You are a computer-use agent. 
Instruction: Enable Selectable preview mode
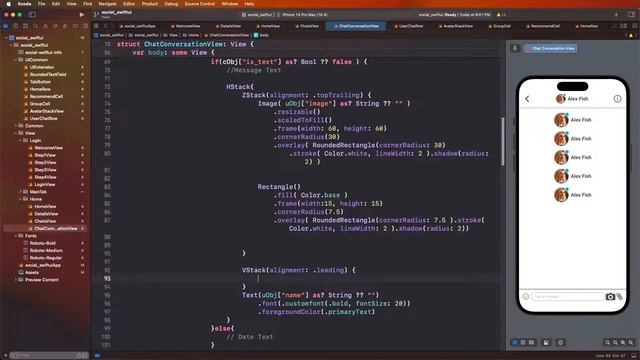pos(523,342)
